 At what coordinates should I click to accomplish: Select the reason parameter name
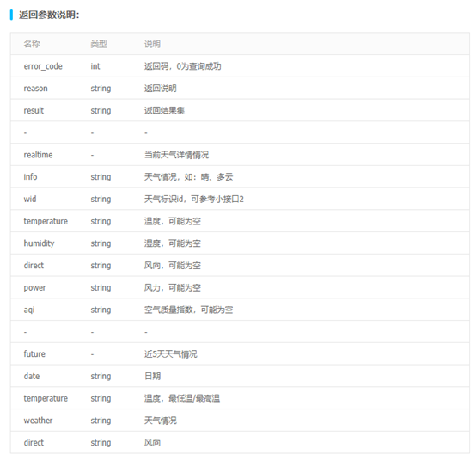pos(36,89)
